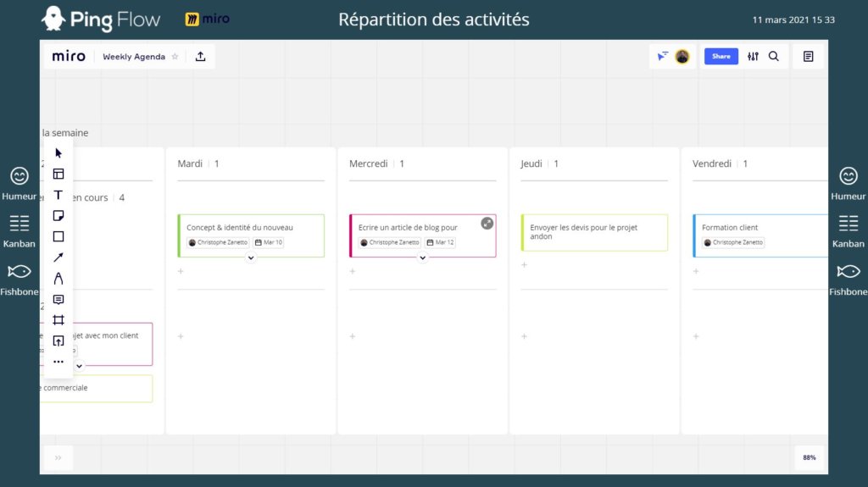Click the Mercredi column header
Image resolution: width=868 pixels, height=487 pixels.
[368, 163]
